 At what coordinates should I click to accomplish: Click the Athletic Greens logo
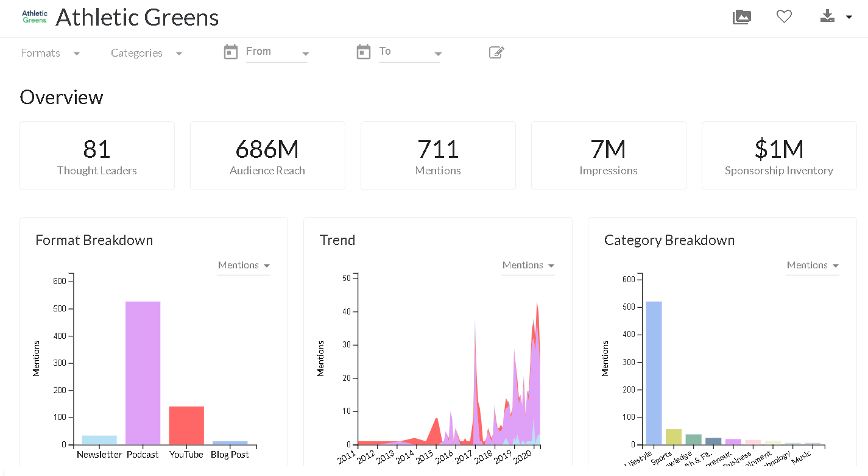[x=35, y=16]
